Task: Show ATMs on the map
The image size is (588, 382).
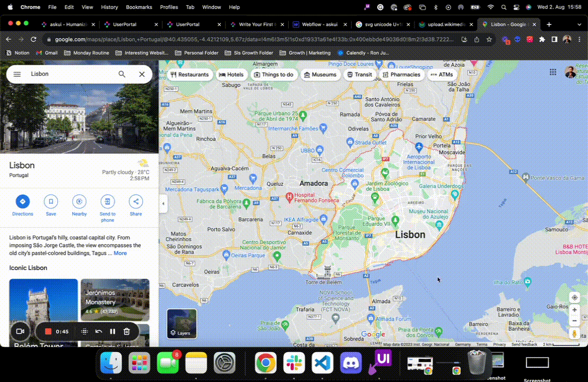Action: tap(442, 75)
